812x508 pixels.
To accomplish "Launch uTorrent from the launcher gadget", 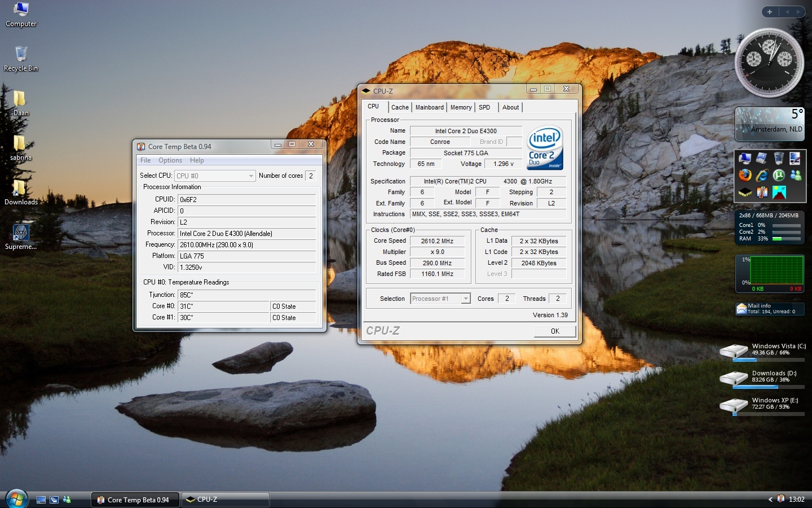I will coord(779,176).
